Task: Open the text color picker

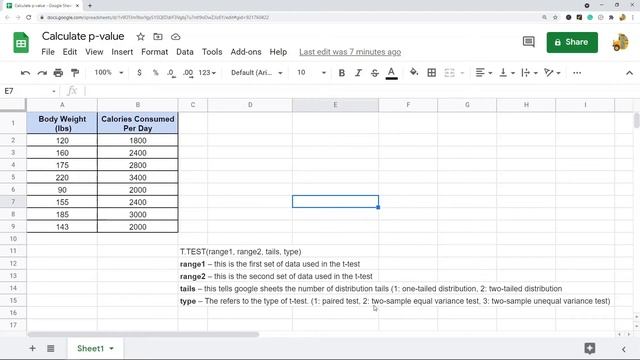Action: pyautogui.click(x=391, y=73)
